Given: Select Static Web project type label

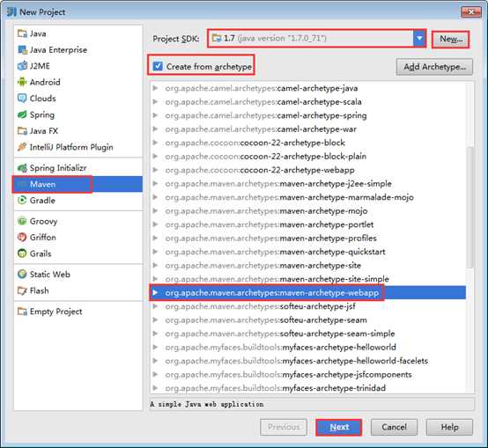Looking at the screenshot, I should point(50,275).
